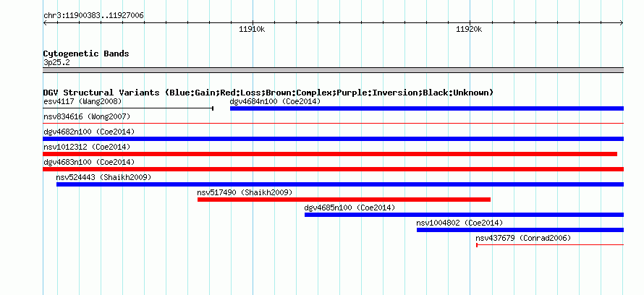This screenshot has width=644, height=295.
Task: Open the Cytogenetic Bands track title
Action: coord(86,54)
